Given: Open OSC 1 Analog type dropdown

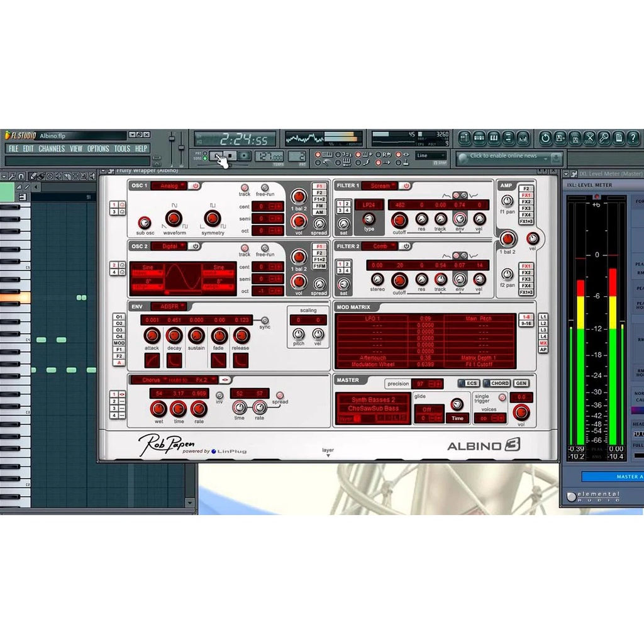Looking at the screenshot, I should [169, 186].
